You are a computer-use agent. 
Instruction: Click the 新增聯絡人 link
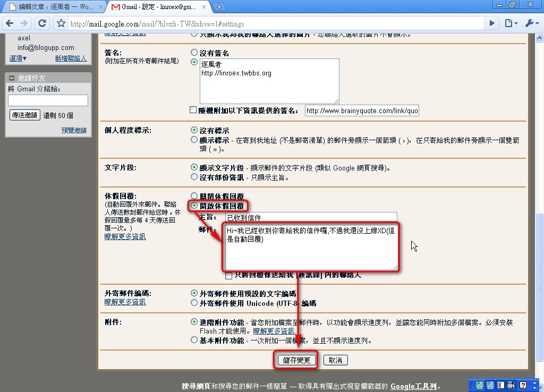point(71,58)
